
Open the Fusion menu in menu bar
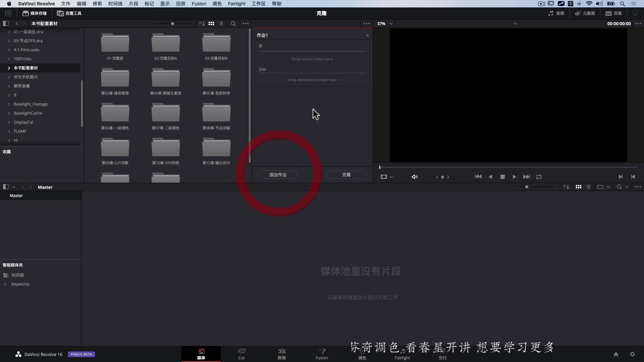tap(199, 4)
